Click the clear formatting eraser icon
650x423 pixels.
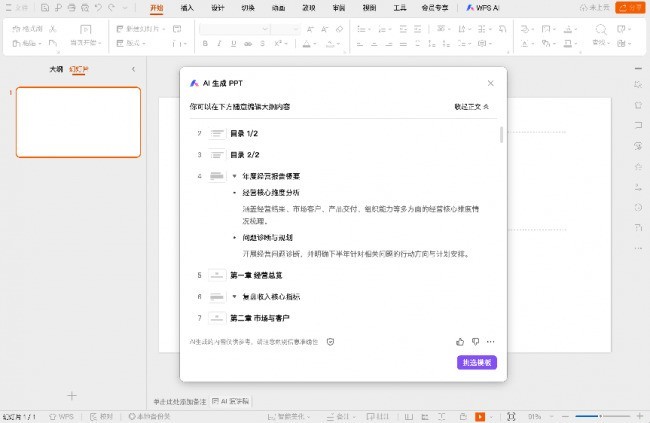click(x=340, y=29)
